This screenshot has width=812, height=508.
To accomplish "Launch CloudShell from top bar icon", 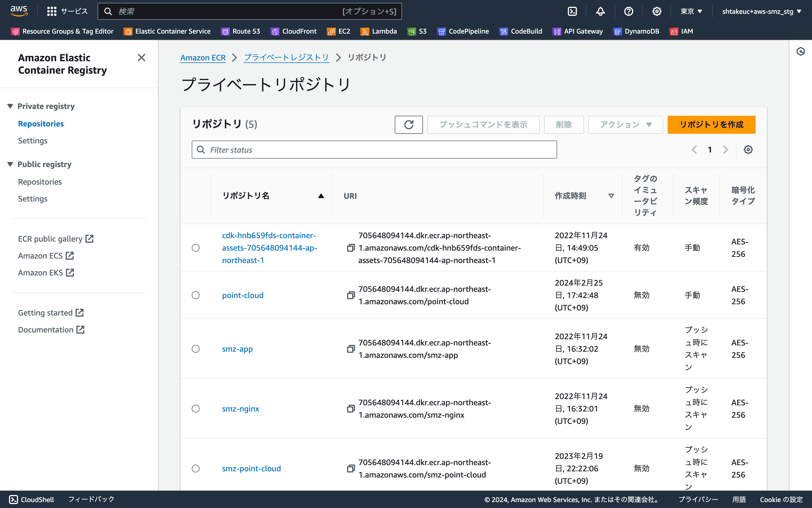I will click(x=572, y=11).
